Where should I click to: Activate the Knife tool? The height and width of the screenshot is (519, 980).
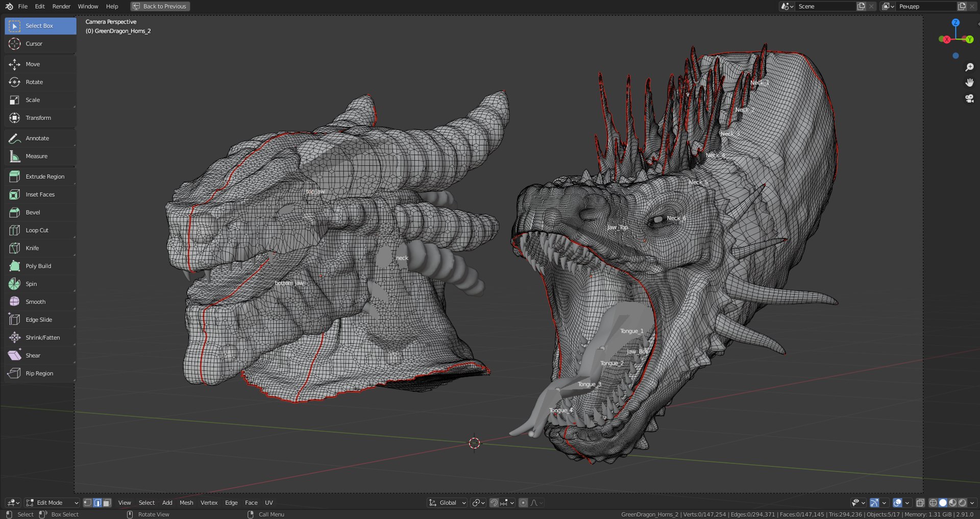[40, 248]
